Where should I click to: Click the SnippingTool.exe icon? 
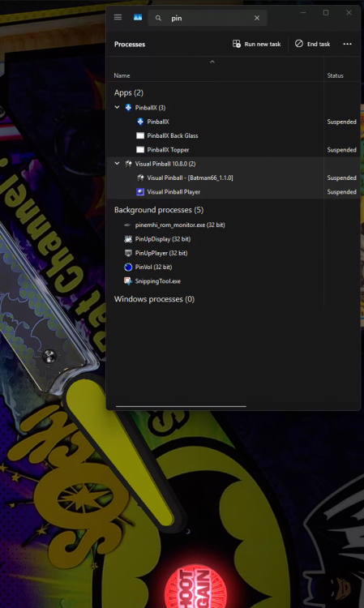pyautogui.click(x=128, y=281)
